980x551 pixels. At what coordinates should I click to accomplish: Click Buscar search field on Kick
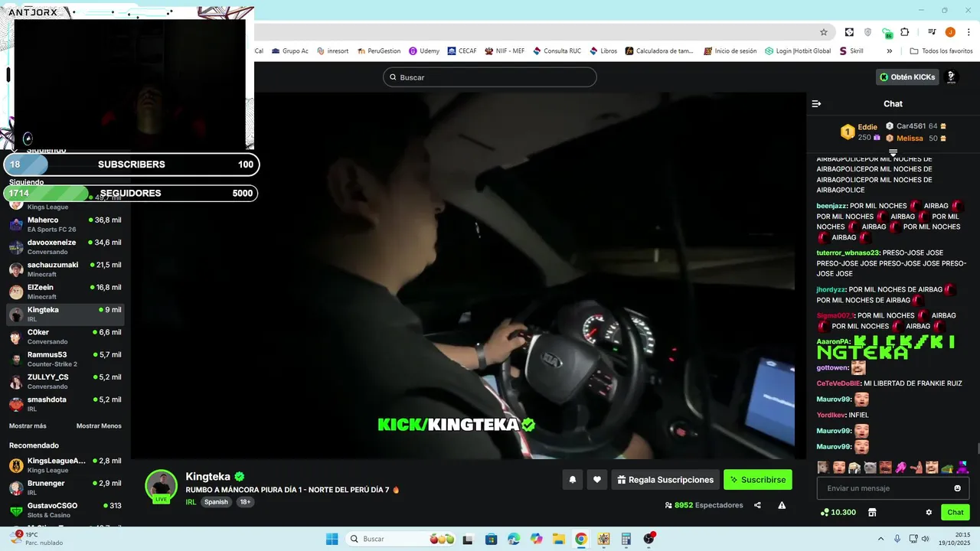click(490, 77)
